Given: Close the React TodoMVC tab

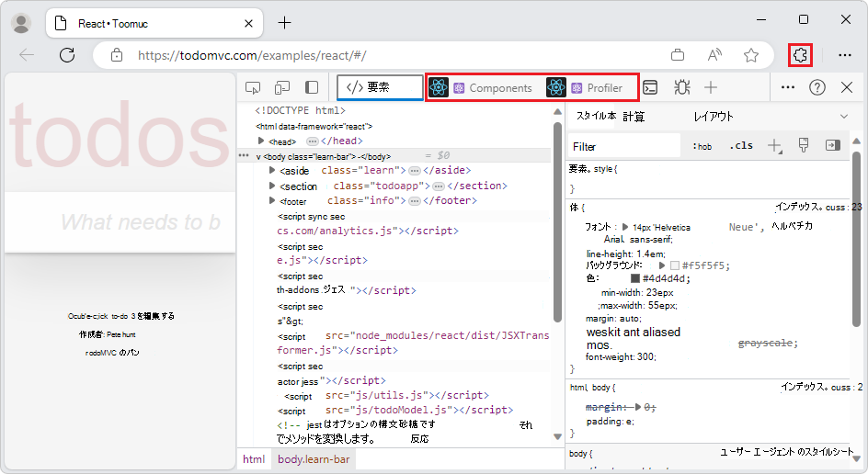Looking at the screenshot, I should point(248,23).
